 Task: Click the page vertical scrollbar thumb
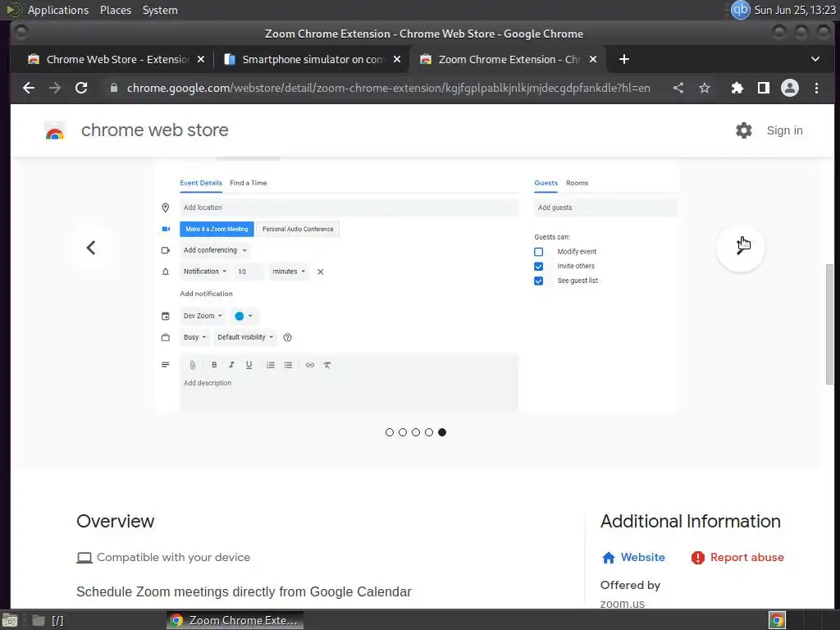[829, 323]
